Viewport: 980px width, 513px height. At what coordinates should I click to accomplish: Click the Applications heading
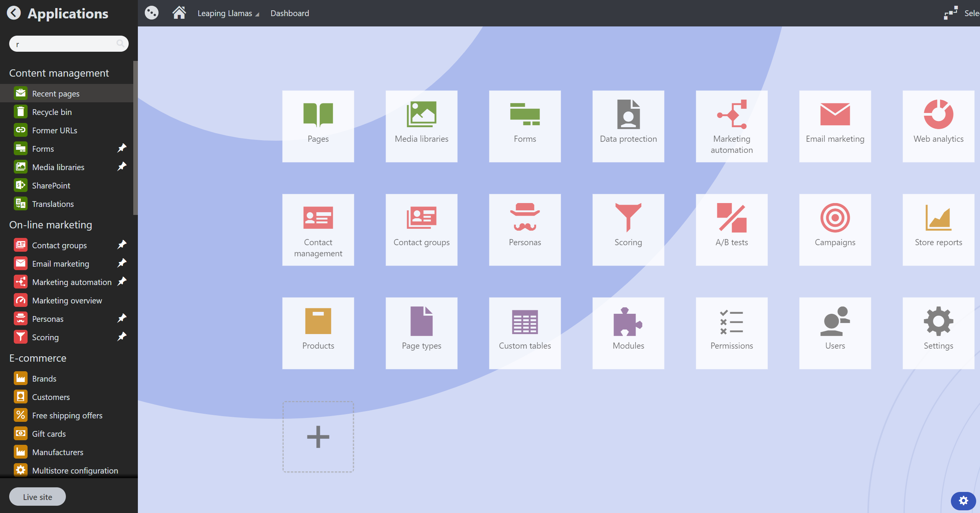pos(68,13)
